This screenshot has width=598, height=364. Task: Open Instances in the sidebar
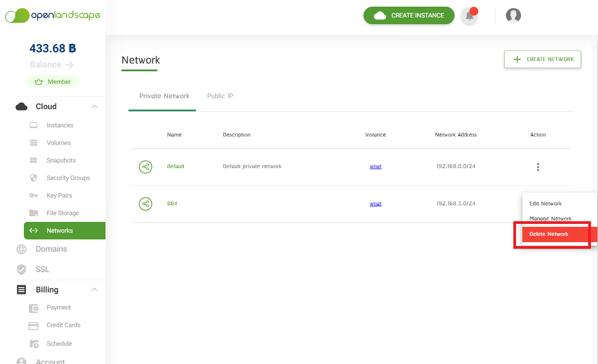[60, 125]
